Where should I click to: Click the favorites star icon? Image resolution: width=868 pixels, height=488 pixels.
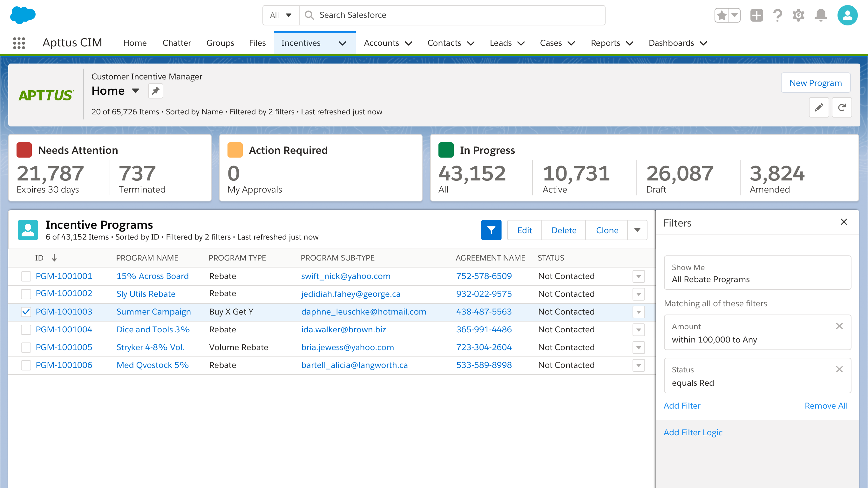coord(722,15)
